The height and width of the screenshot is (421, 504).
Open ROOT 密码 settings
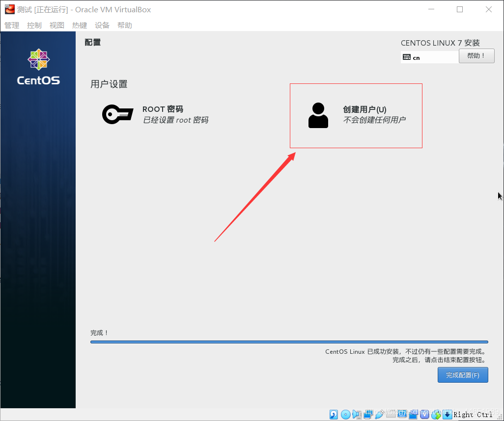click(155, 114)
